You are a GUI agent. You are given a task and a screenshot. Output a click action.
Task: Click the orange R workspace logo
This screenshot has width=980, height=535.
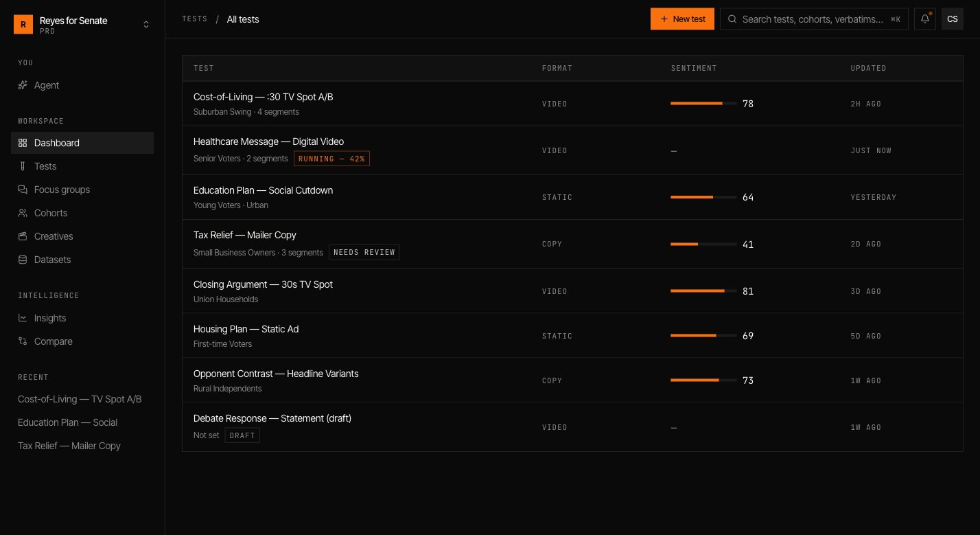pyautogui.click(x=23, y=25)
